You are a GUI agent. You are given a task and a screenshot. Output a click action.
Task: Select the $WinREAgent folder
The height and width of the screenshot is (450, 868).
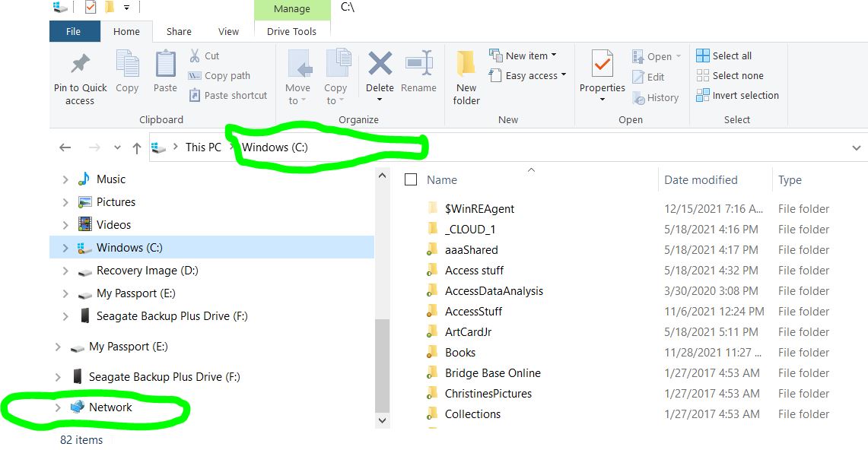pos(479,209)
